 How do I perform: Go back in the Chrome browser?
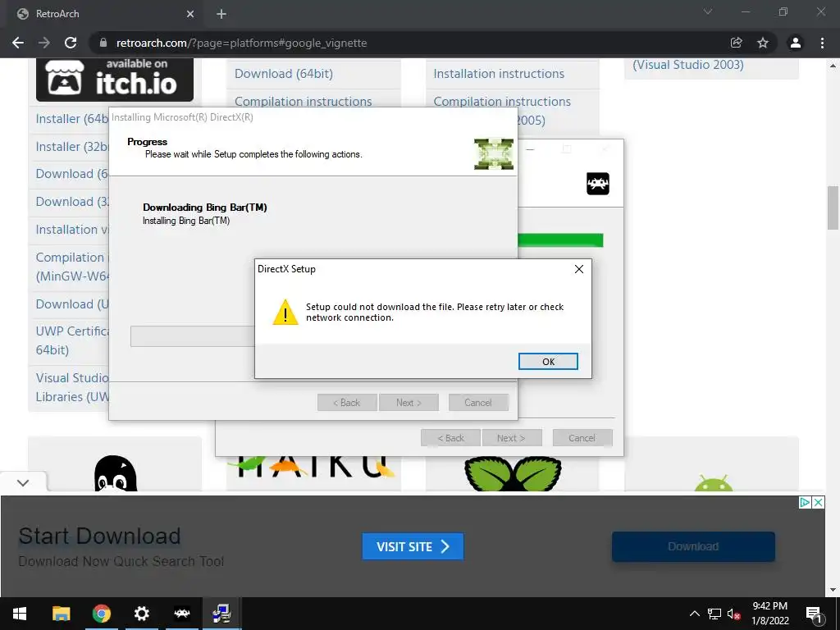coord(18,43)
